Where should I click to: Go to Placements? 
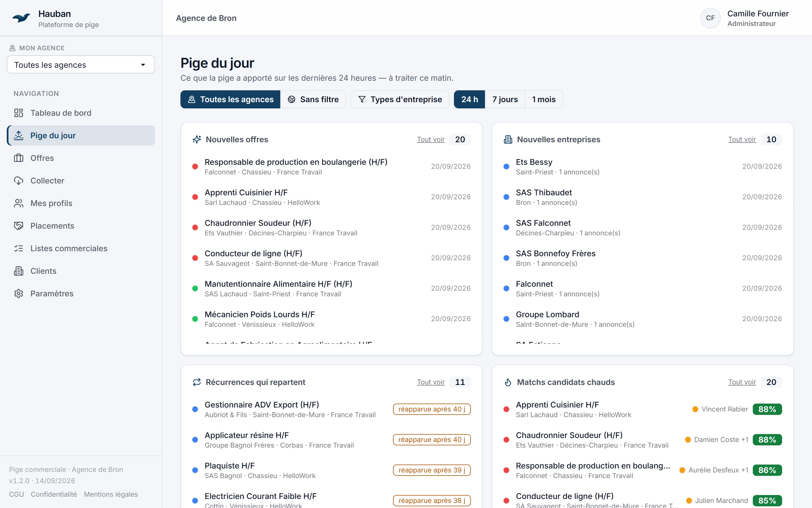coord(81,225)
